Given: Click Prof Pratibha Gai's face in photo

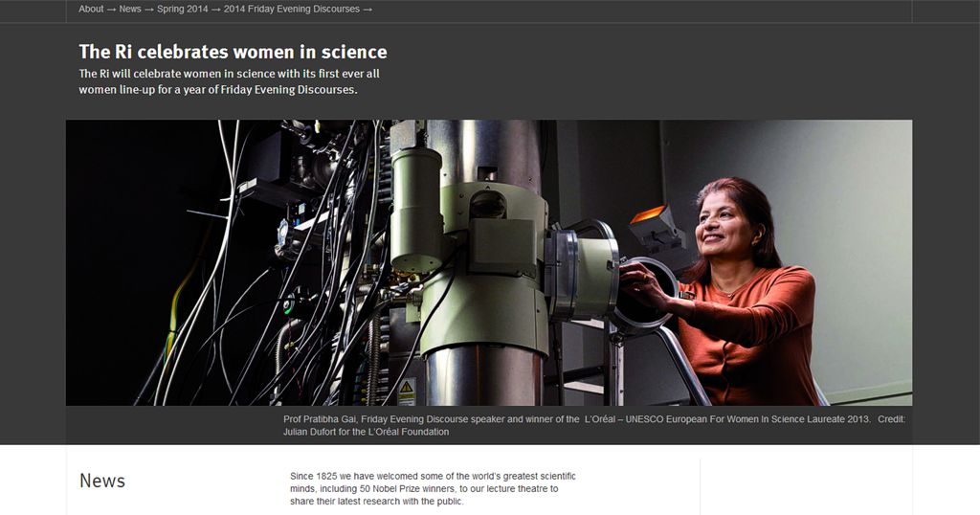Looking at the screenshot, I should click(x=725, y=227).
